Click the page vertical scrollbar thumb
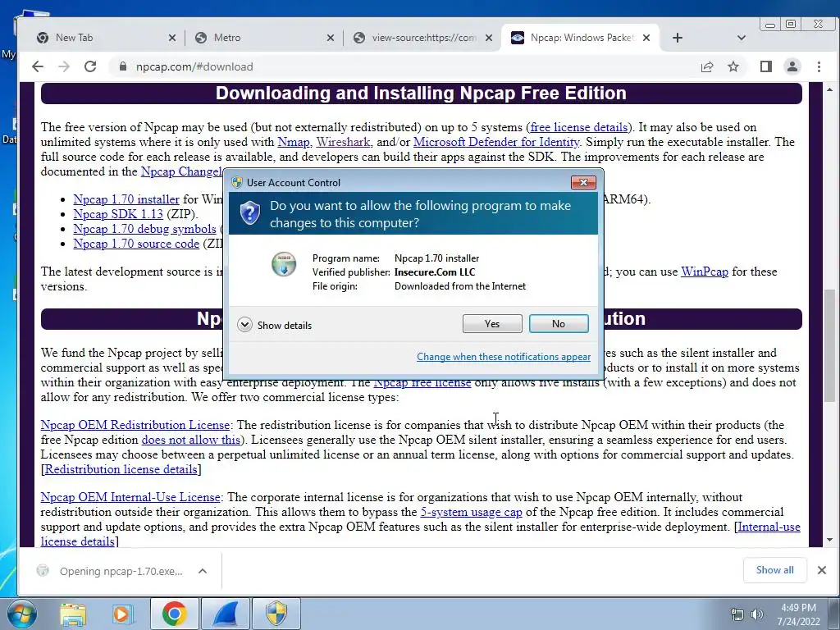This screenshot has height=630, width=840. 829,345
